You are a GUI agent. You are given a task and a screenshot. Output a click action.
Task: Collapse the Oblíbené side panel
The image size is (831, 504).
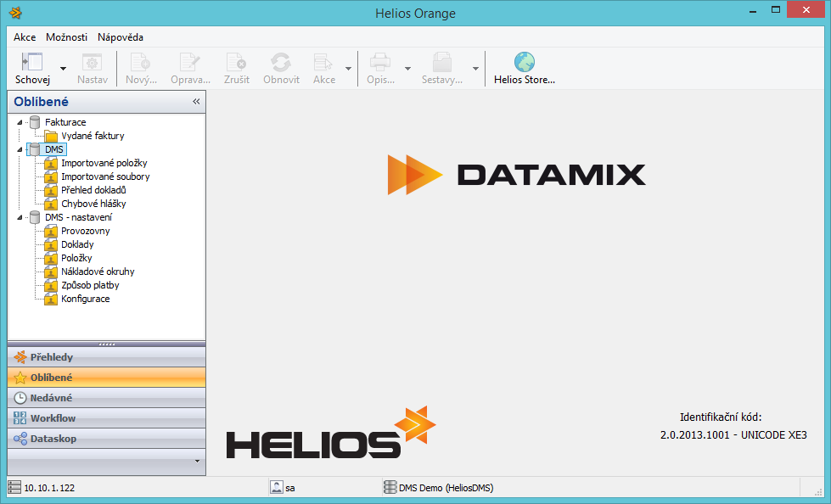tap(196, 102)
